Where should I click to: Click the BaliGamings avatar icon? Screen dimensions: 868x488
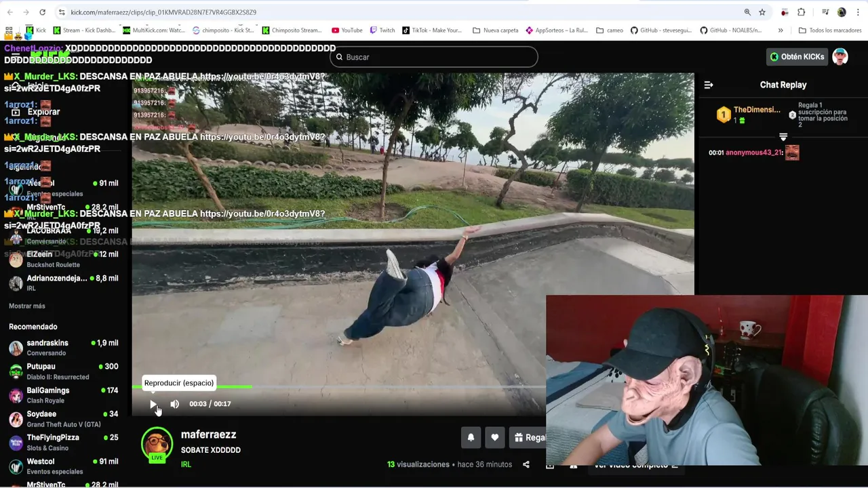tap(16, 396)
